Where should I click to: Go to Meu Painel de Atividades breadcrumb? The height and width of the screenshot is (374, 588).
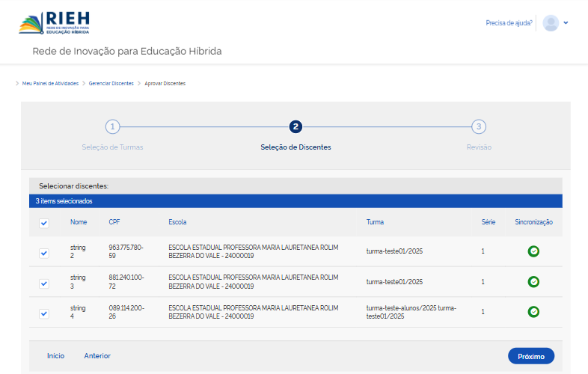coord(50,83)
